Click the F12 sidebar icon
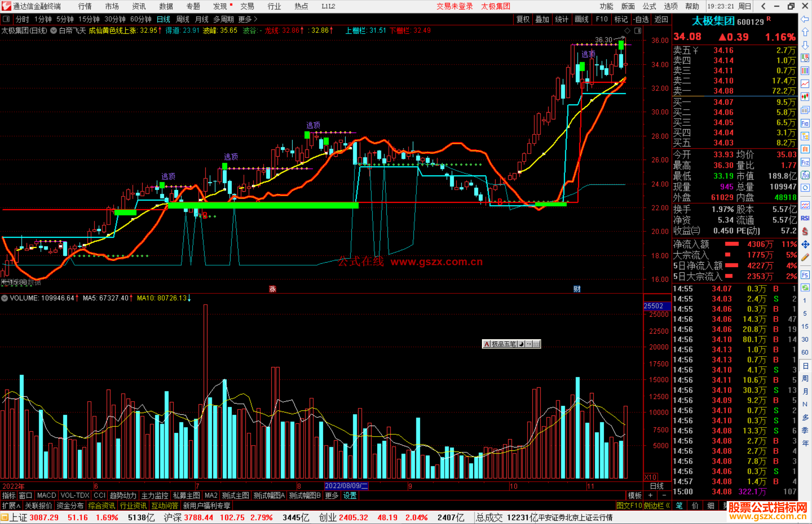 point(805,162)
